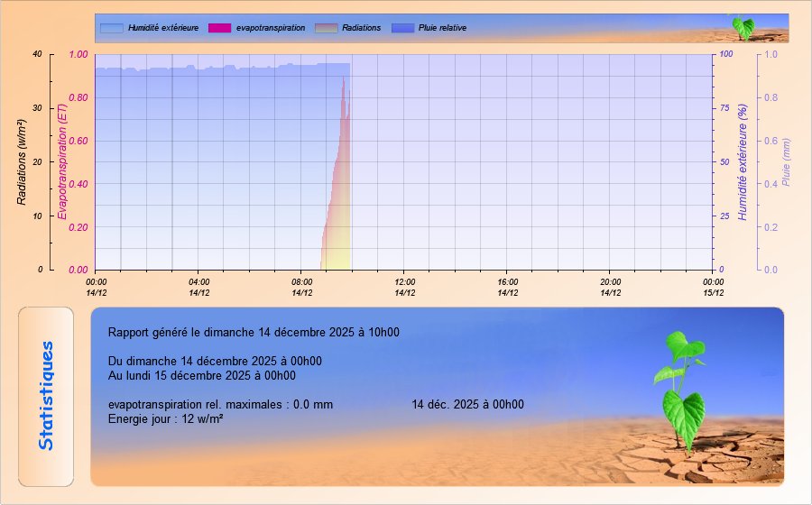Click the 'Rapport généré le dimanche' line
Viewport: 812px width, 505px height.
pos(254,332)
